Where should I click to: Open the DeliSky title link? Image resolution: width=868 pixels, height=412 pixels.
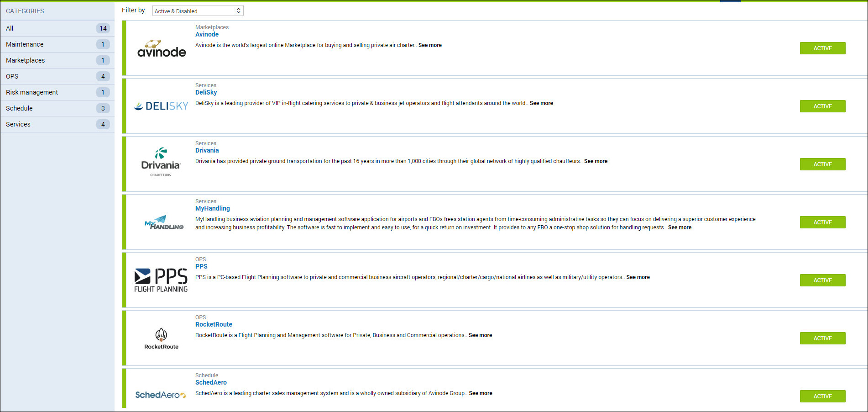(206, 92)
